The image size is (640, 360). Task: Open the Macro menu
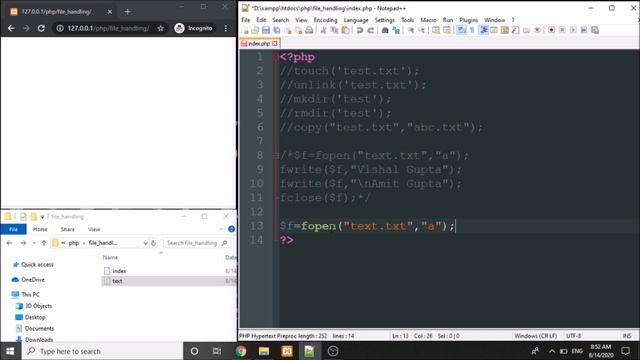tap(429, 20)
